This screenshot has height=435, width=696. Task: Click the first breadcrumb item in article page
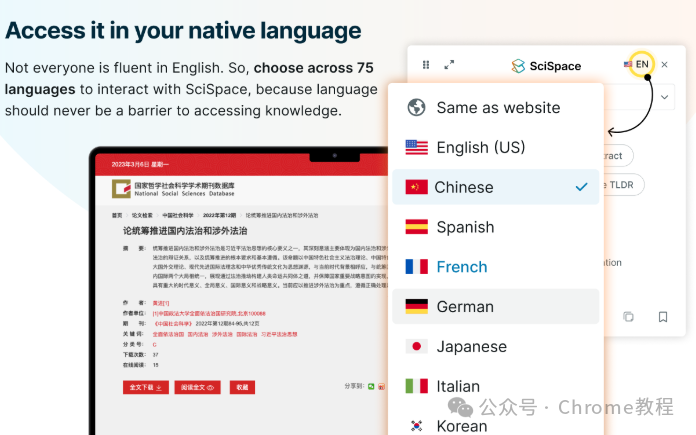[117, 215]
